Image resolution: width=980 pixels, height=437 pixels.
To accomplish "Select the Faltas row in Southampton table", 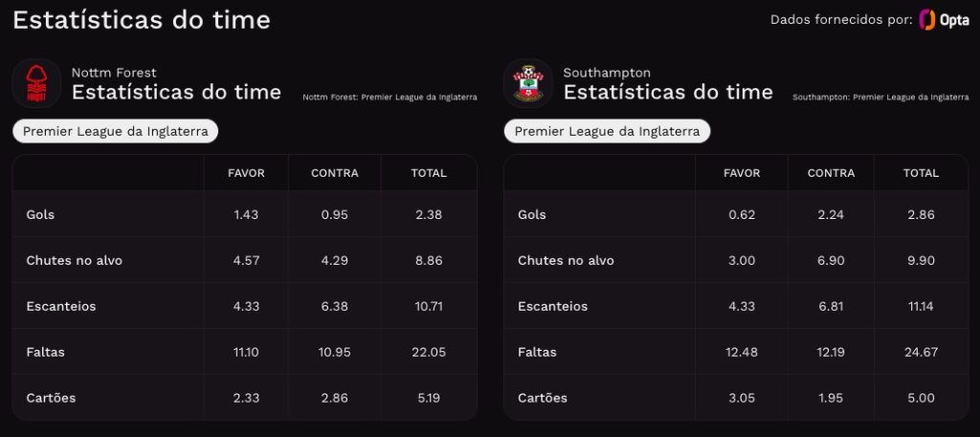I will pyautogui.click(x=736, y=352).
